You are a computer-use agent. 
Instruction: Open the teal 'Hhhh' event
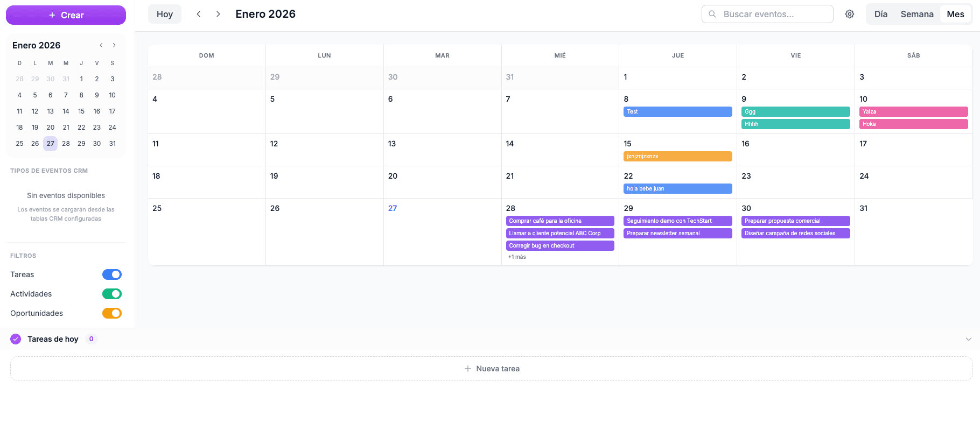pyautogui.click(x=796, y=124)
